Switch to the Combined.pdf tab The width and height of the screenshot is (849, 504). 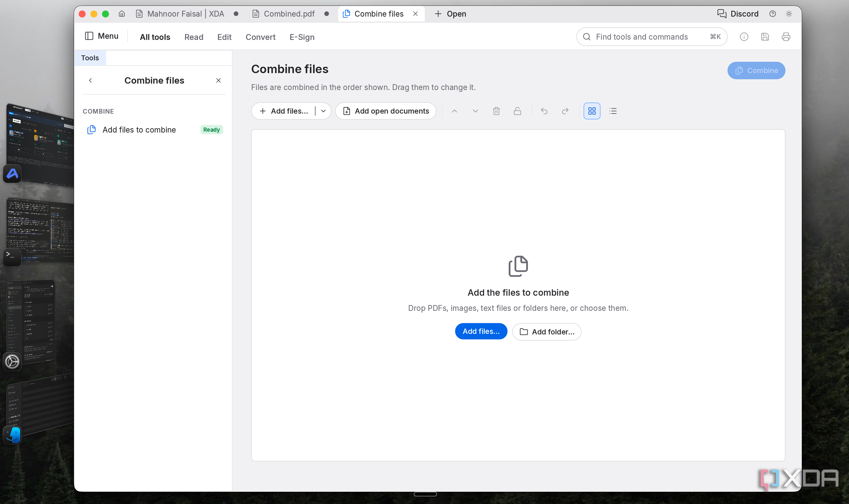pos(289,14)
